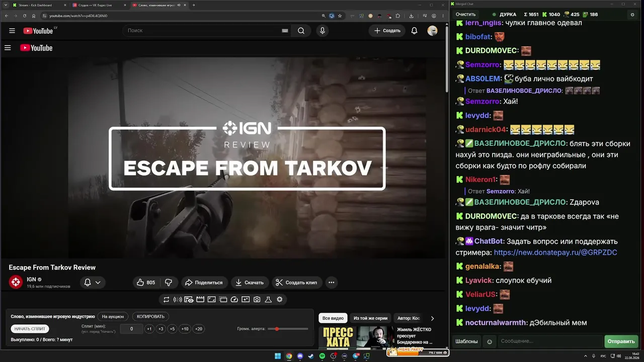Open the emoji picker in chat

coord(490,341)
